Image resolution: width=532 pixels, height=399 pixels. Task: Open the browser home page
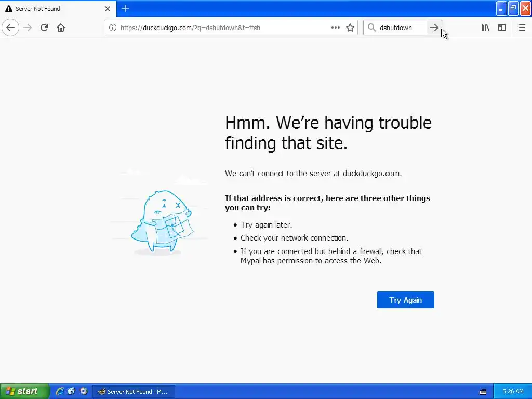pyautogui.click(x=61, y=28)
